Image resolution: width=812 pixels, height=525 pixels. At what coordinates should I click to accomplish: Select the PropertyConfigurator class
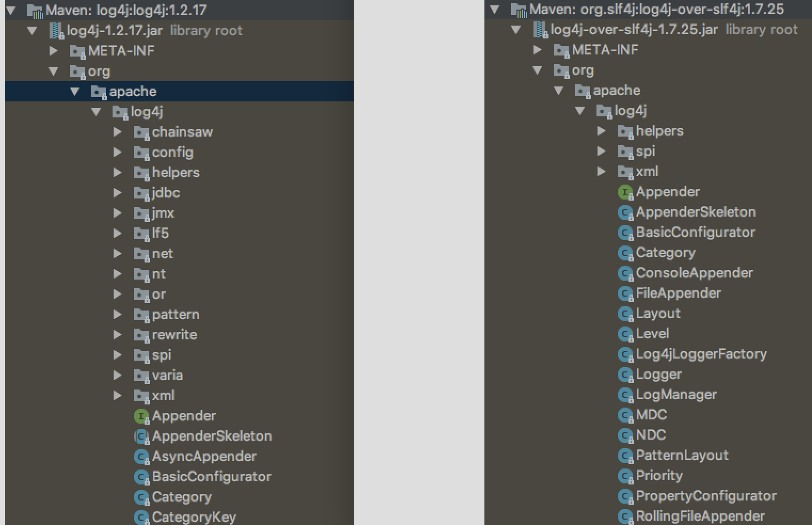tap(706, 496)
